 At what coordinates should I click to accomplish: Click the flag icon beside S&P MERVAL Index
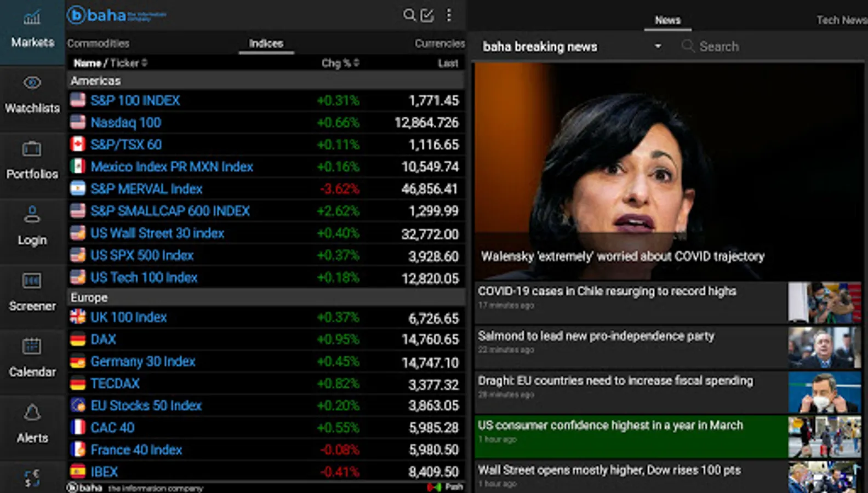tap(78, 188)
